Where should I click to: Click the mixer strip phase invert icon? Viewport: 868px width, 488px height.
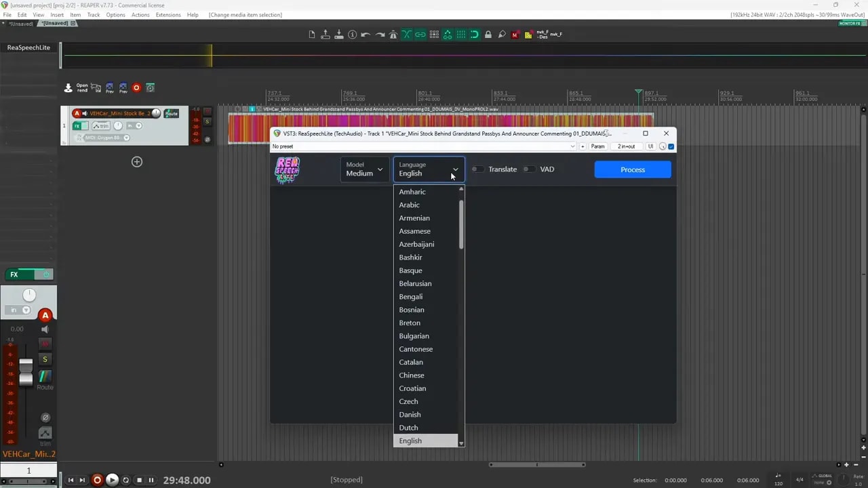click(x=45, y=418)
